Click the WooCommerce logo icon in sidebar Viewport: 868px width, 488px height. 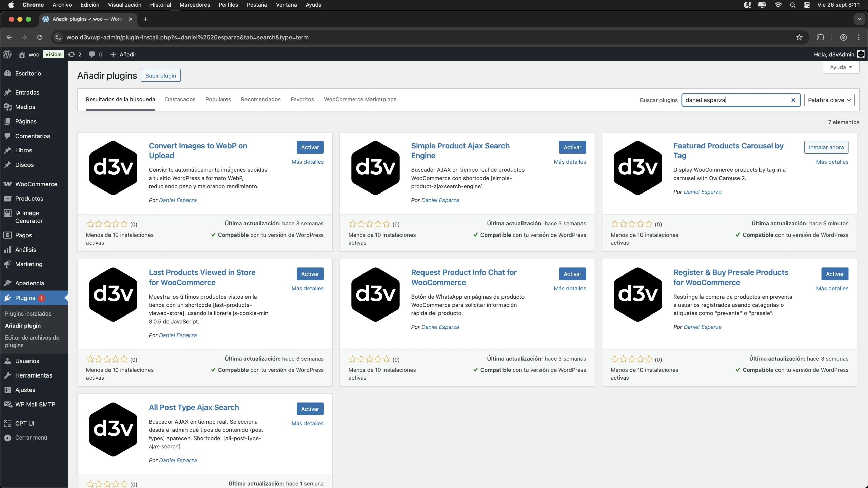click(7, 184)
